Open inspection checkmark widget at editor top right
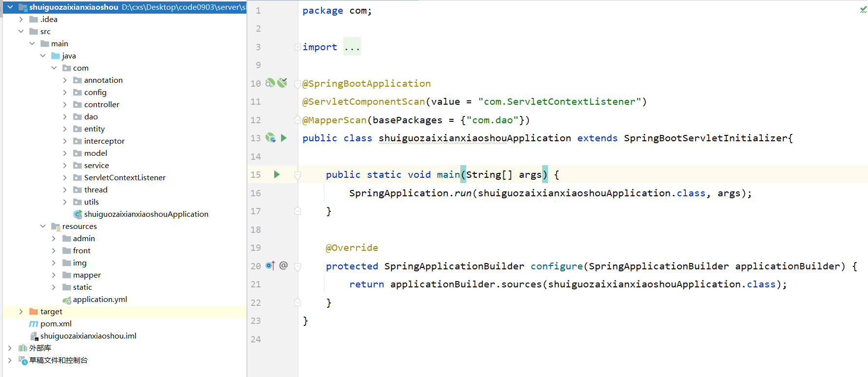 pyautogui.click(x=863, y=10)
